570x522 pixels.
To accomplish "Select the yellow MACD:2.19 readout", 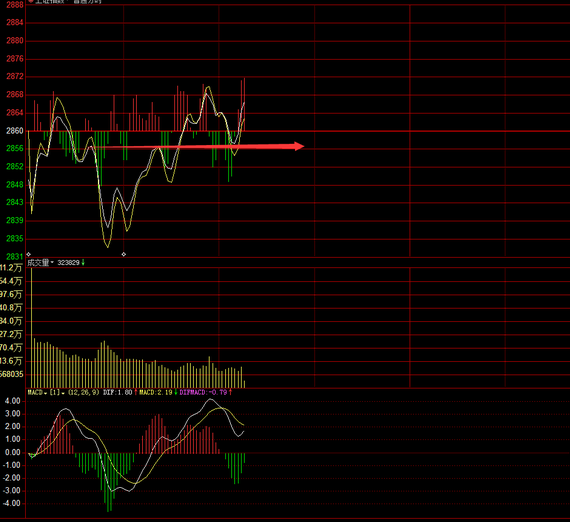I will [156, 393].
